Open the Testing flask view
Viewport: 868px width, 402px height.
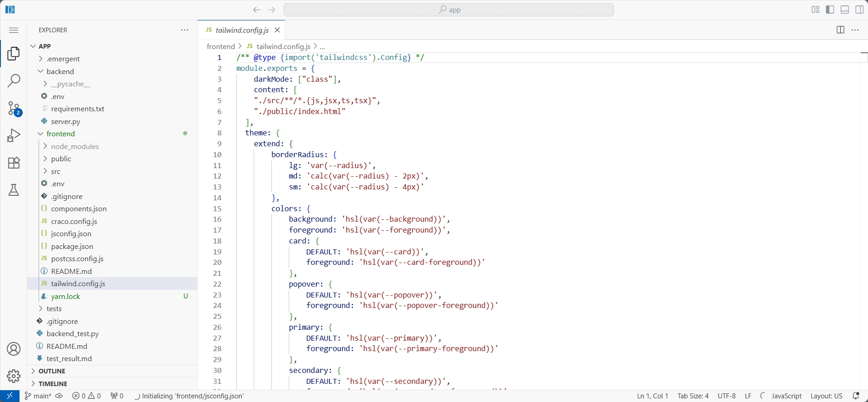coord(14,190)
